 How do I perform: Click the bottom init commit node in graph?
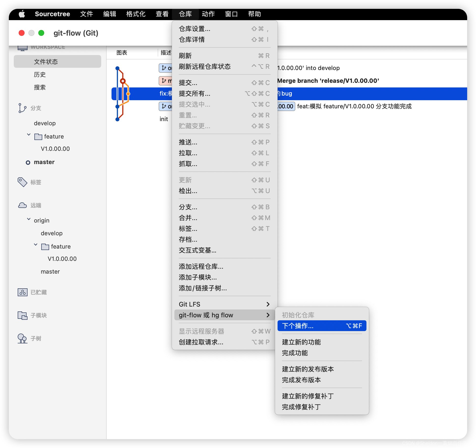click(117, 119)
